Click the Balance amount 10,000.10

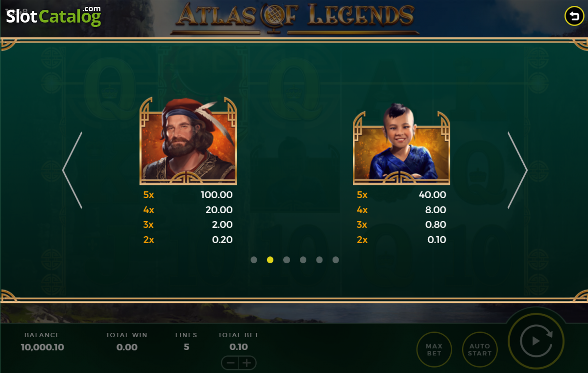42,347
